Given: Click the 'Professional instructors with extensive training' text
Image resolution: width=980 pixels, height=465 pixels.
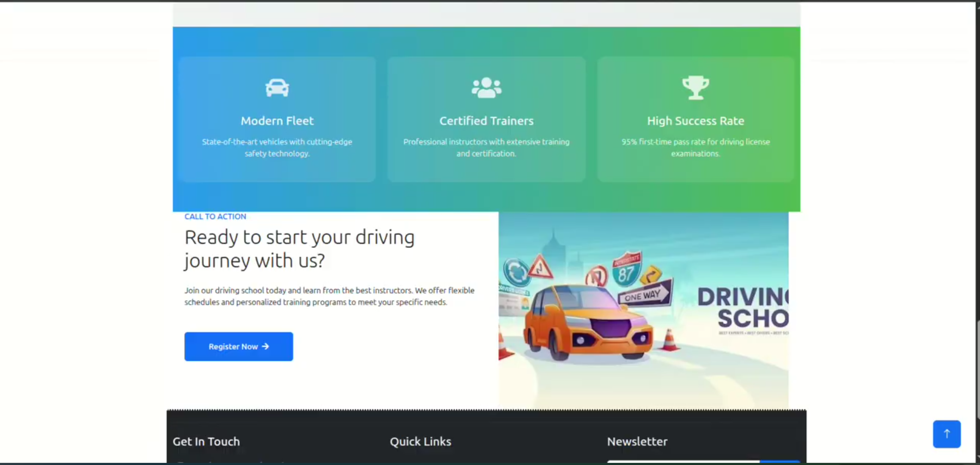Looking at the screenshot, I should click(x=487, y=148).
